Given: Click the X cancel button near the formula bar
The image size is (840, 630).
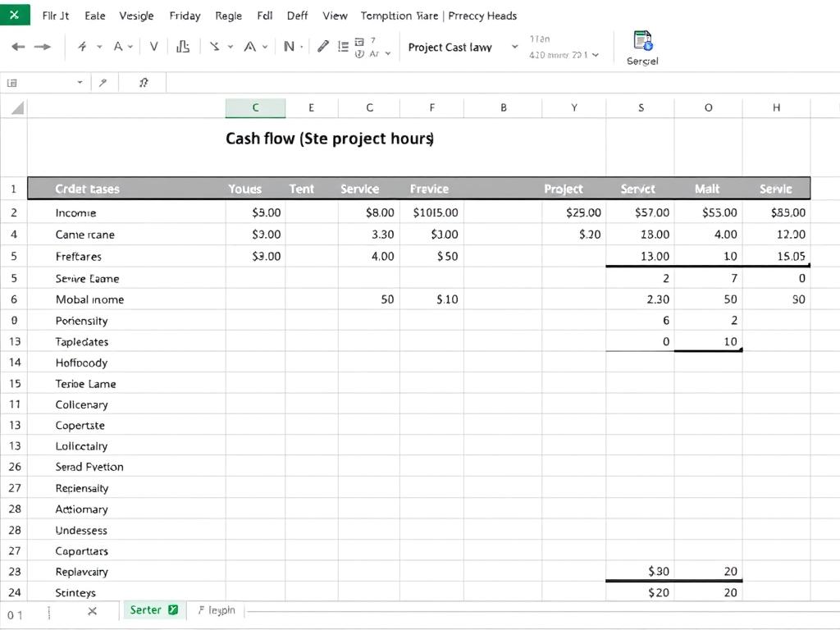Looking at the screenshot, I should (92, 610).
